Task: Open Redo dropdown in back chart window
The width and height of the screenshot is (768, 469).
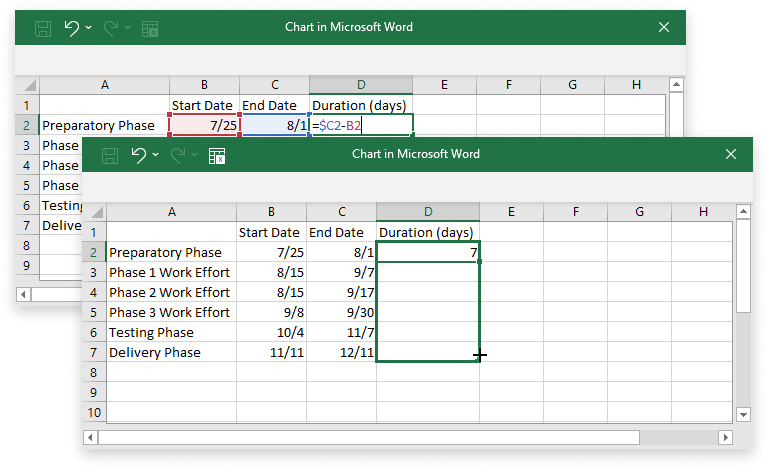Action: [127, 27]
